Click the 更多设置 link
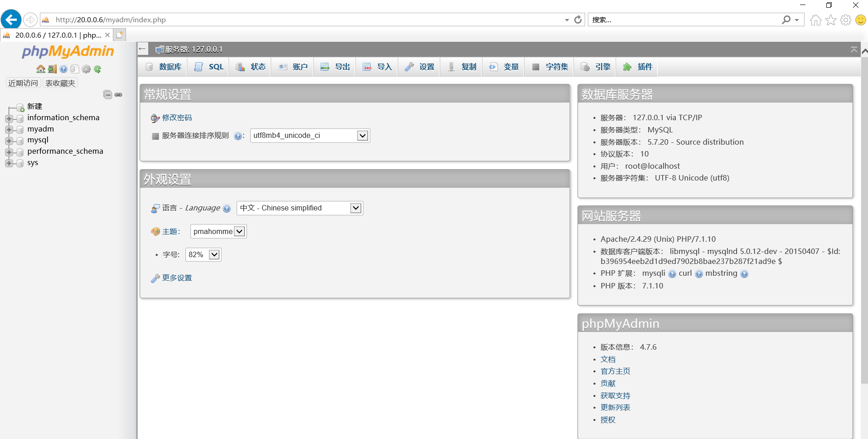 click(177, 278)
